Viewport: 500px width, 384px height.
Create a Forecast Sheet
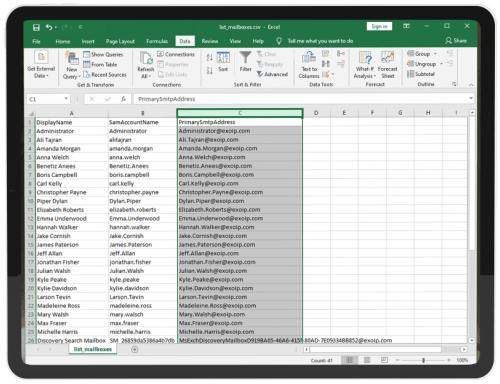pyautogui.click(x=387, y=65)
